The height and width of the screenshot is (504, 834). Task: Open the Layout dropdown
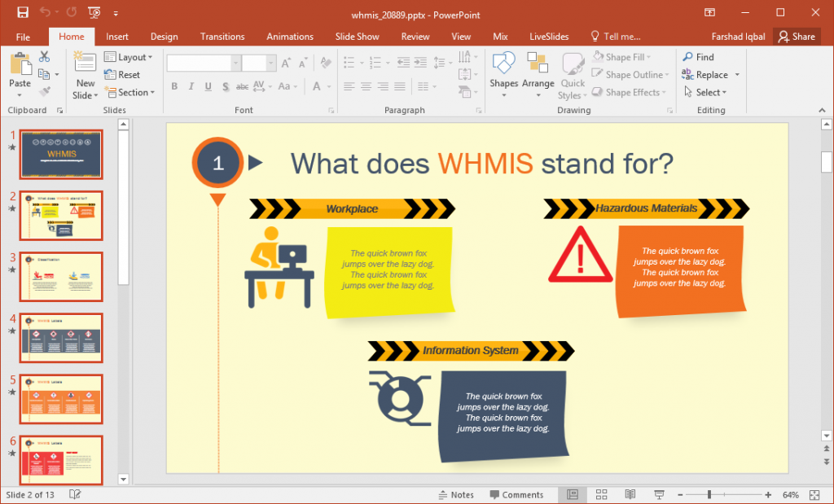[x=129, y=57]
